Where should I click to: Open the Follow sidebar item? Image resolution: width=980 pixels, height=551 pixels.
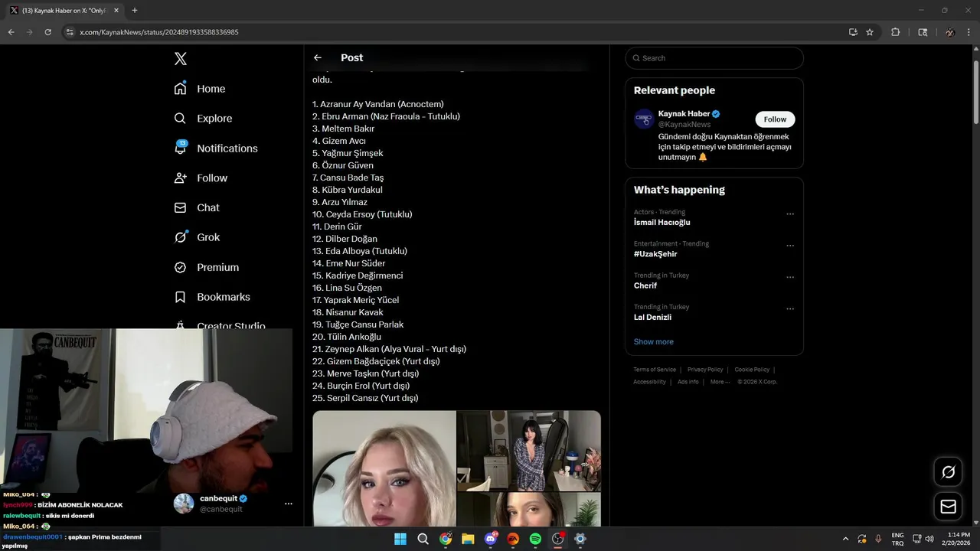(x=201, y=178)
